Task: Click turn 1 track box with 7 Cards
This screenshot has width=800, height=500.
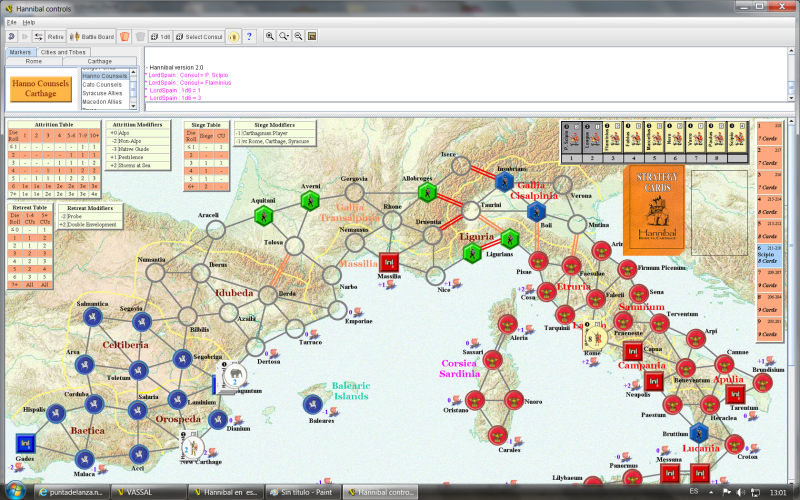Action: (x=769, y=132)
